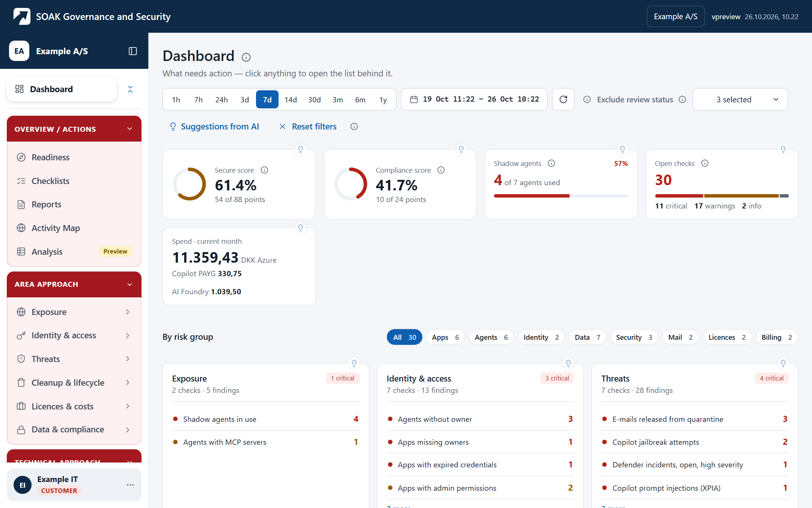The height and width of the screenshot is (508, 812).
Task: Open Shadow agents in use finding
Action: click(x=265, y=419)
